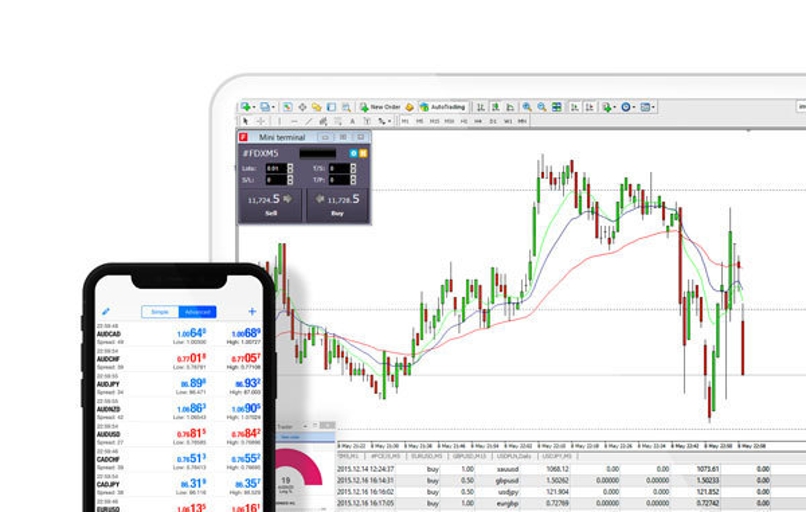This screenshot has width=806, height=512.
Task: Click the Mini terminal red logo icon
Action: coord(243,137)
